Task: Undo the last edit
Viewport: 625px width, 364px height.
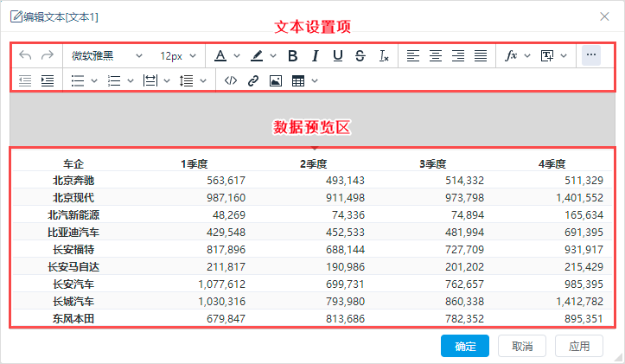Action: (25, 55)
